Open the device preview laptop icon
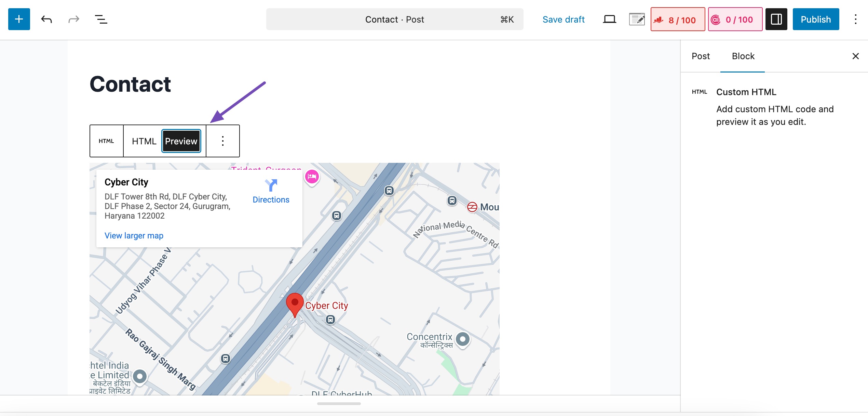 click(x=609, y=19)
